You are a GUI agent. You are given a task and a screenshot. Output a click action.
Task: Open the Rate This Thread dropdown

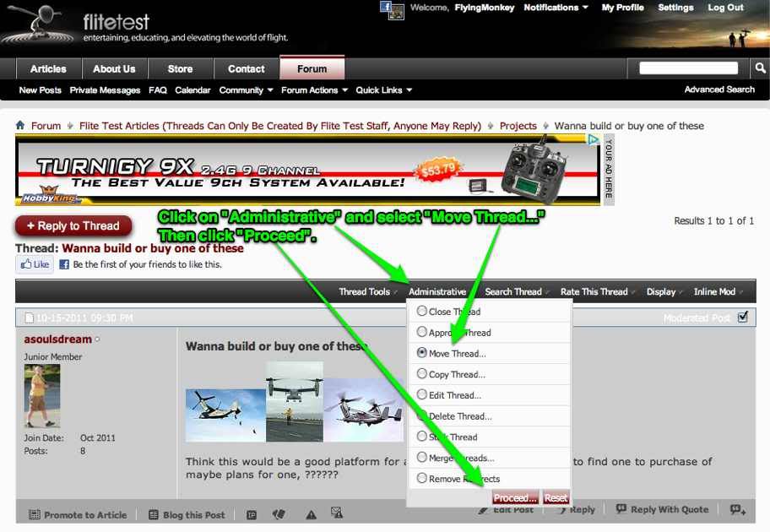[x=598, y=292]
